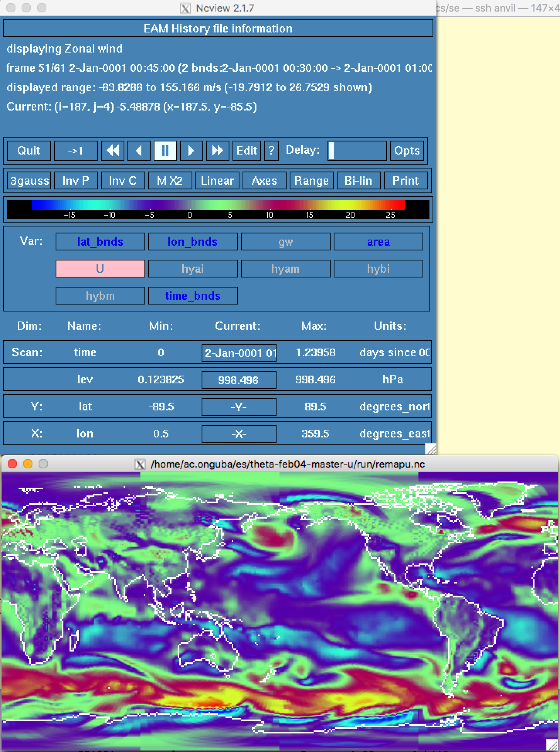This screenshot has height=752, width=560.
Task: Step back one frame with left arrow
Action: (x=139, y=150)
